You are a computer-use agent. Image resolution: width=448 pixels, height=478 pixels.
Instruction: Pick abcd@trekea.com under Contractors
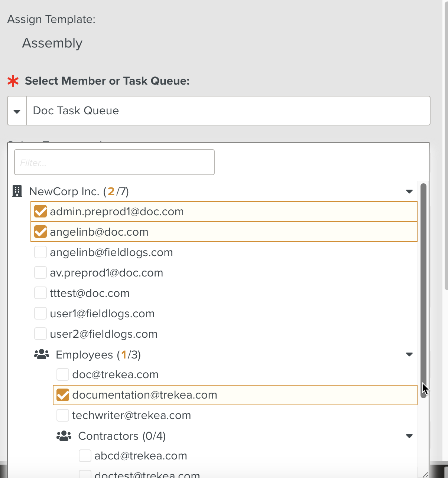pyautogui.click(x=140, y=456)
